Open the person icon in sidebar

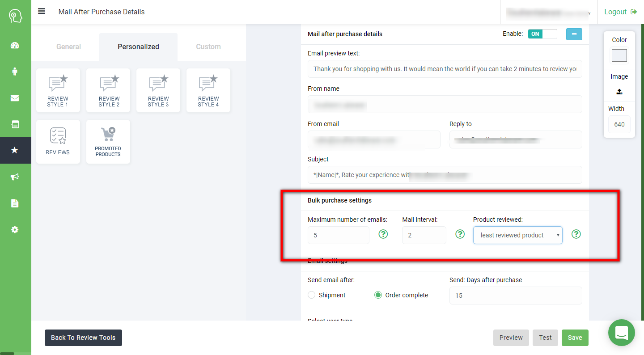click(x=15, y=72)
